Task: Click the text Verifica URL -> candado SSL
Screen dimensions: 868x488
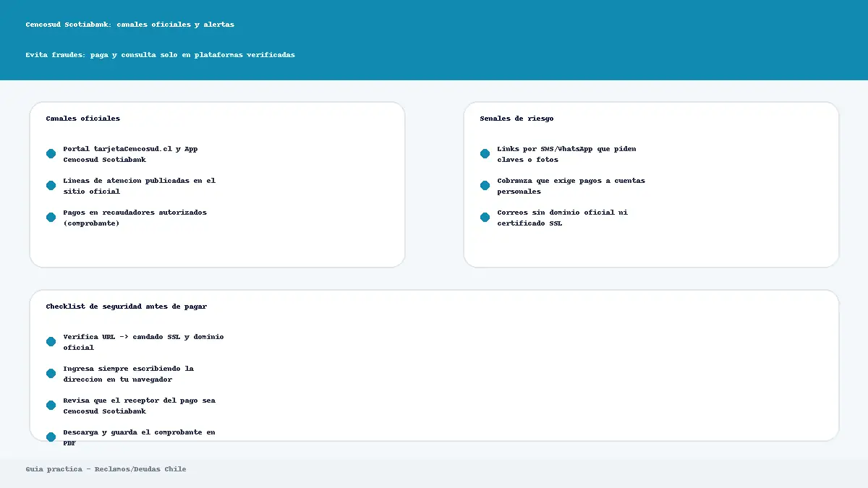Action: [x=143, y=342]
